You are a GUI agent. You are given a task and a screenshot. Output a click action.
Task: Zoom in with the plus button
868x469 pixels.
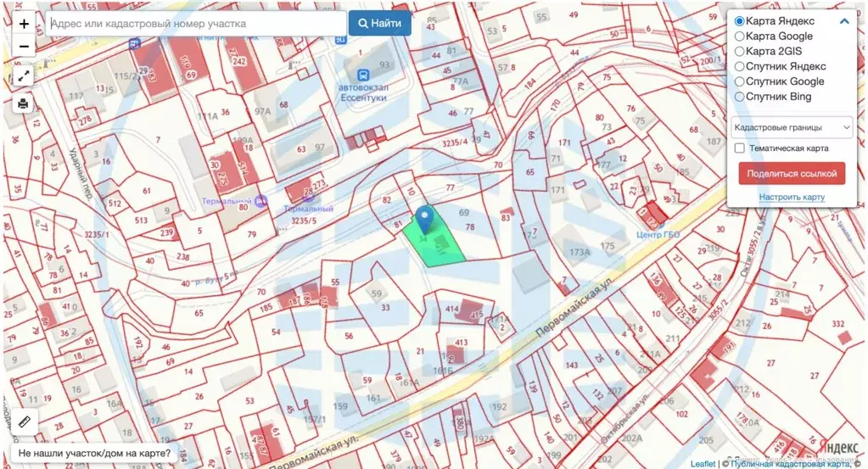(23, 25)
